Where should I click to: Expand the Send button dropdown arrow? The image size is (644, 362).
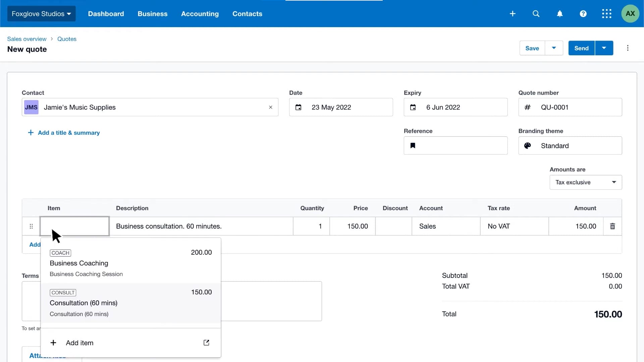(604, 48)
